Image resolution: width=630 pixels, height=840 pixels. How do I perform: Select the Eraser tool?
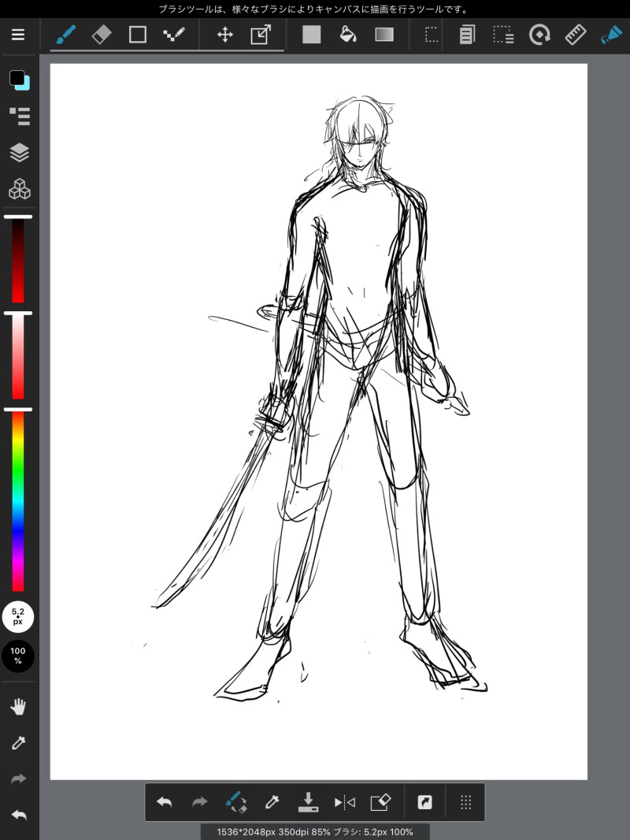click(x=102, y=35)
